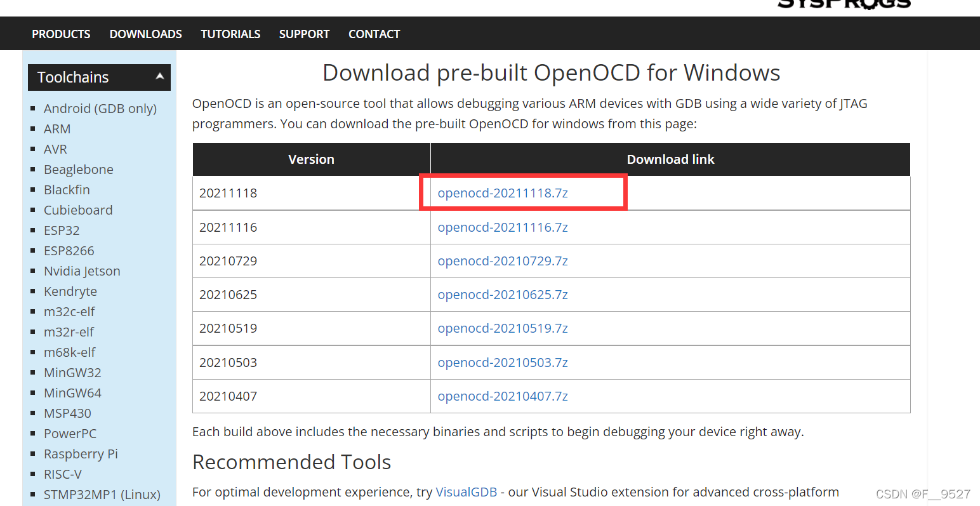Click the Download link column header
Screen dimensions: 980x506
(670, 159)
